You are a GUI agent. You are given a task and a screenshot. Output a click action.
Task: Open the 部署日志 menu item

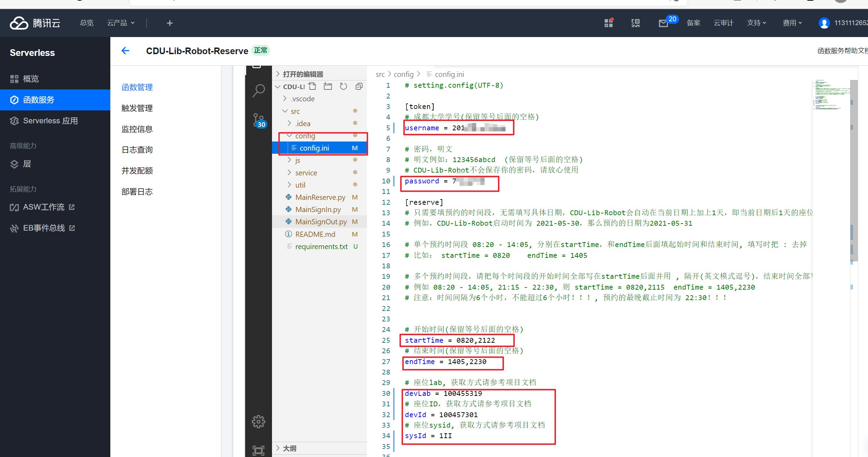[x=137, y=192]
